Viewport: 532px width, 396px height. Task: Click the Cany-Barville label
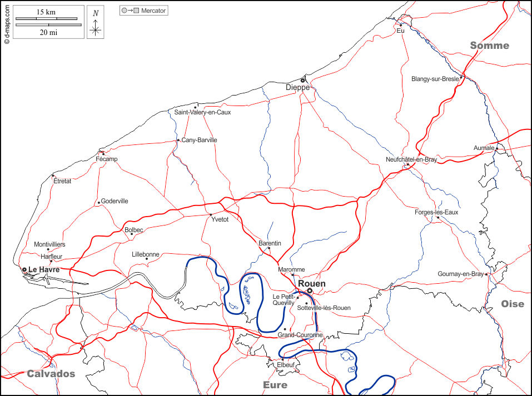tap(199, 140)
